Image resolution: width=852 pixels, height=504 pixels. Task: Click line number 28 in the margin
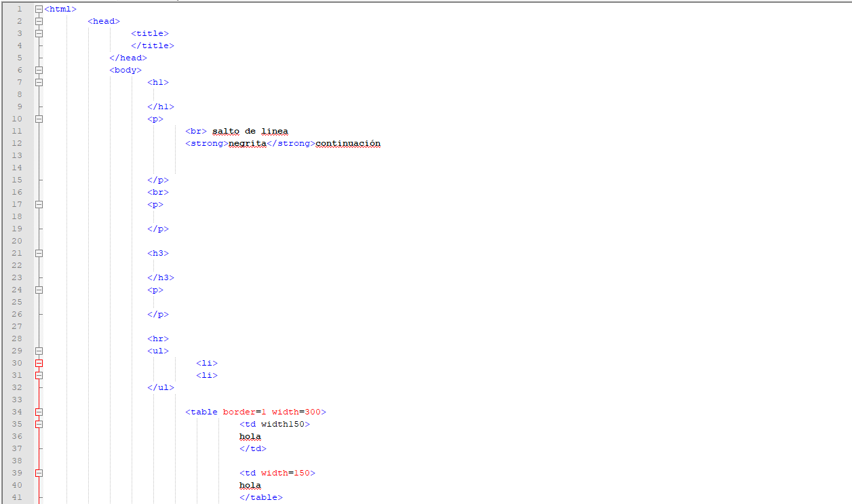17,338
